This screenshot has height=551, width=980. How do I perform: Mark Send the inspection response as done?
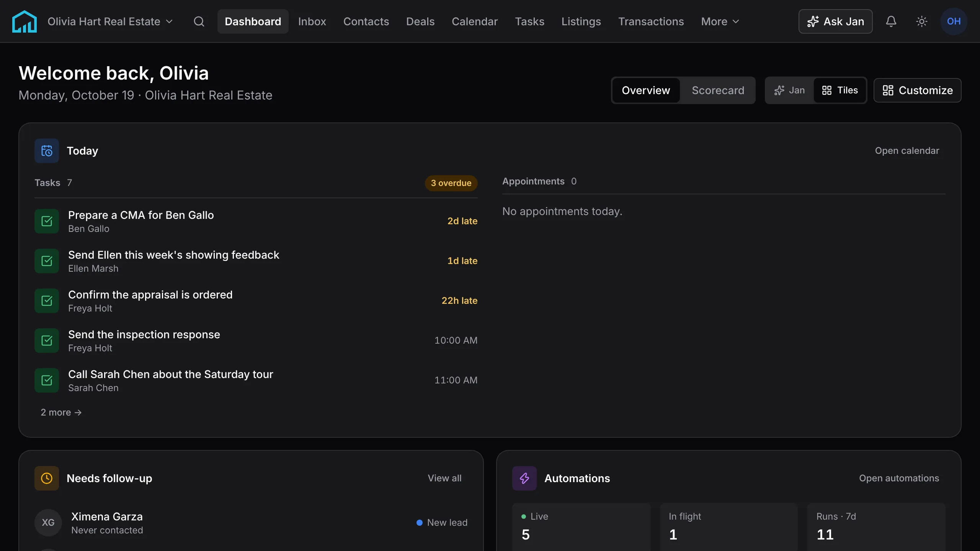[x=47, y=341]
